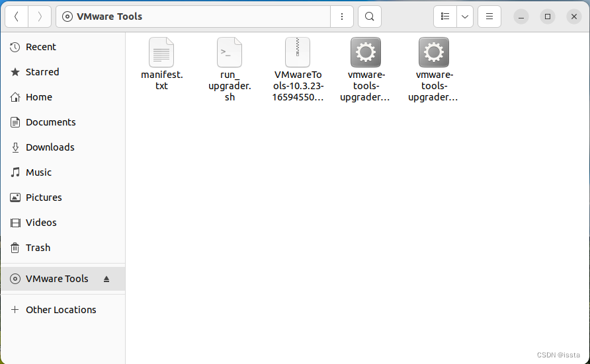The image size is (590, 364).
Task: Open Recent in the sidebar
Action: tap(63, 47)
